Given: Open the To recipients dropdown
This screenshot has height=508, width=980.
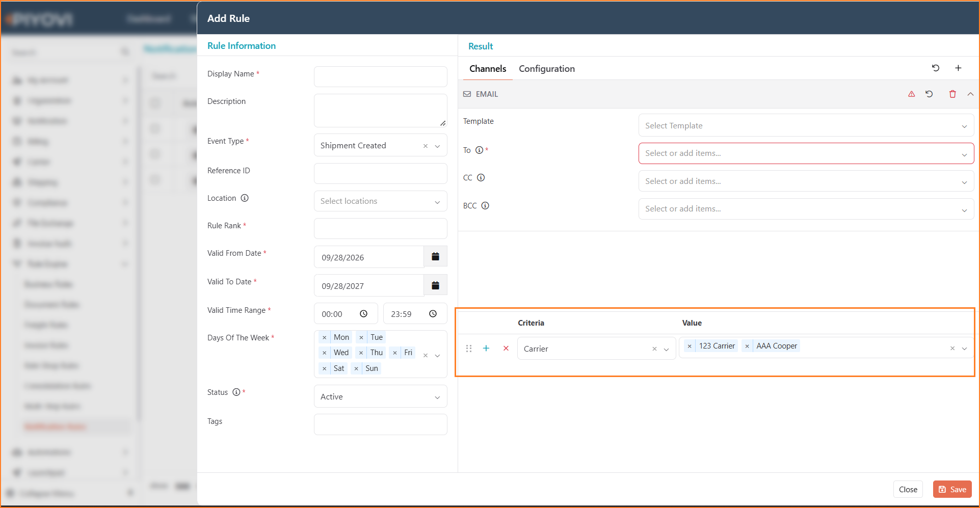Looking at the screenshot, I should pos(806,153).
